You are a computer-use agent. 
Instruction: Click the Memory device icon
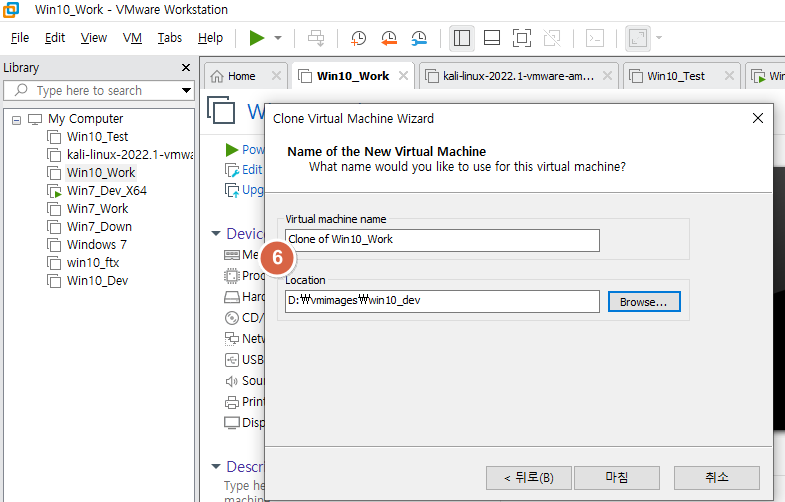[232, 255]
